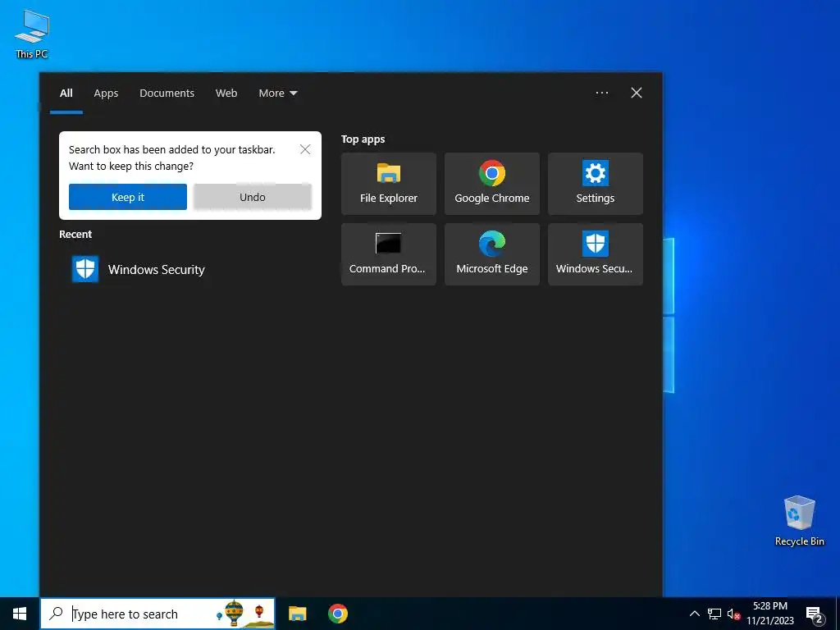Close the search panel with the X
The height and width of the screenshot is (630, 840).
click(x=637, y=93)
